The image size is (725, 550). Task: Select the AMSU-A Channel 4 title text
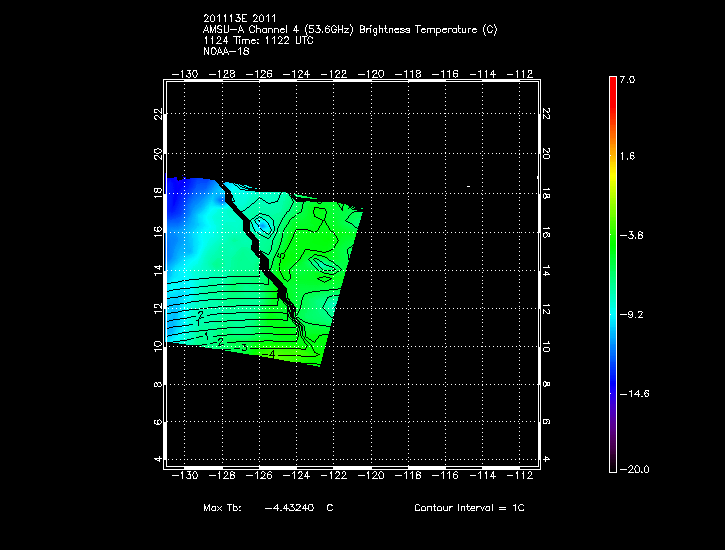(x=349, y=30)
